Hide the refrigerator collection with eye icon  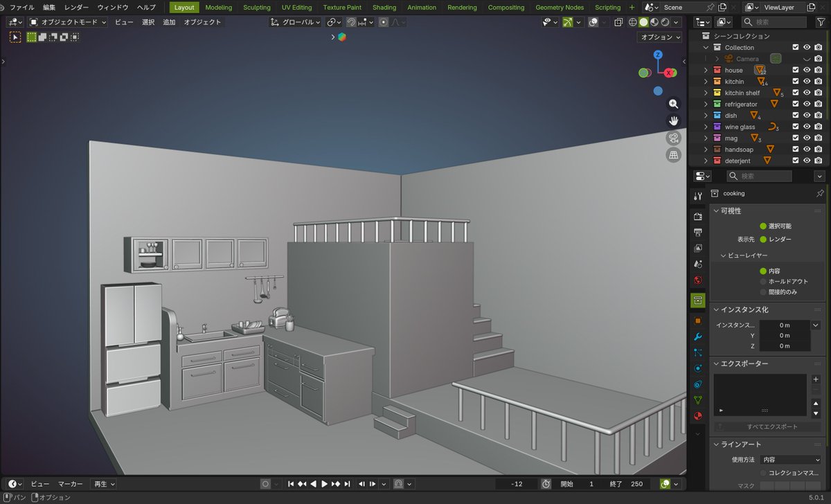807,104
